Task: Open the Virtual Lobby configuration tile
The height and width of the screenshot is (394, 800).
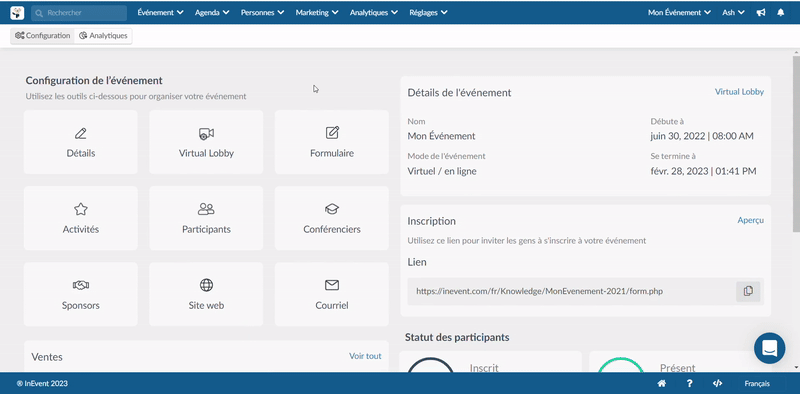Action: coord(206,142)
